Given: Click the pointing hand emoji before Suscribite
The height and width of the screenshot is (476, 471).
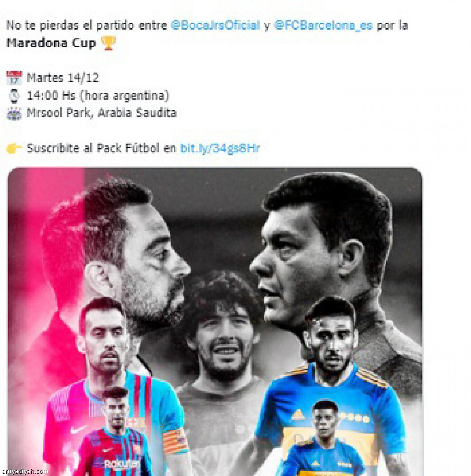Looking at the screenshot, I should 14,148.
